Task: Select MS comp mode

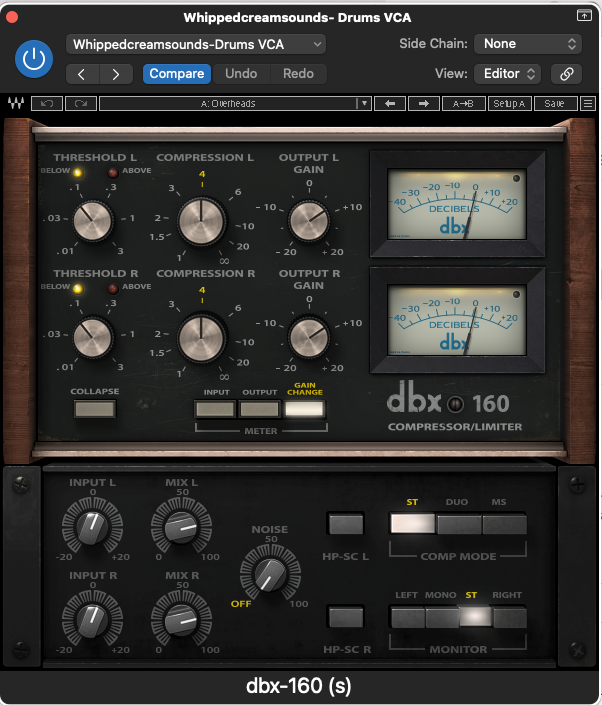Action: pos(504,524)
